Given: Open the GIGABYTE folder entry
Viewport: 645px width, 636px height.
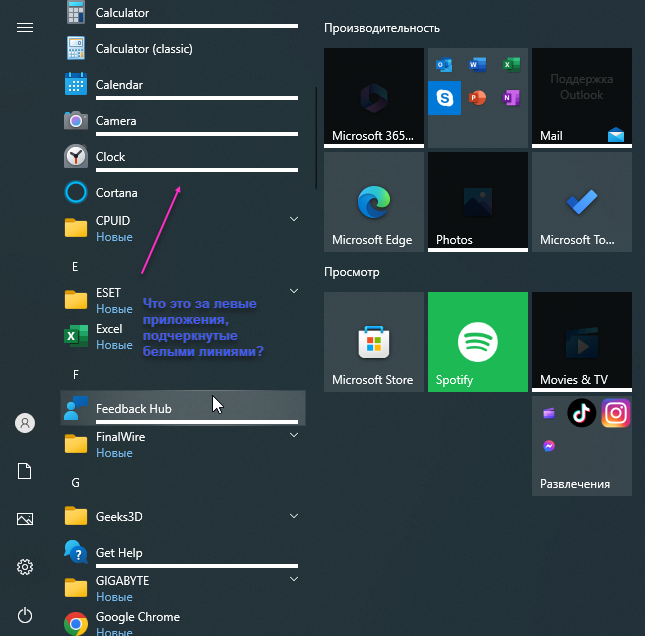Looking at the screenshot, I should click(183, 588).
